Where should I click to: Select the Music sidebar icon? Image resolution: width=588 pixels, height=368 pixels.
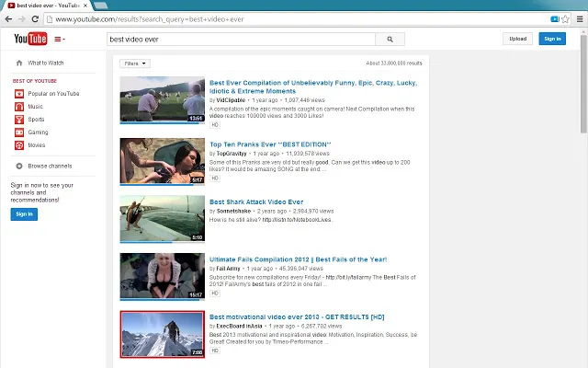19,107
